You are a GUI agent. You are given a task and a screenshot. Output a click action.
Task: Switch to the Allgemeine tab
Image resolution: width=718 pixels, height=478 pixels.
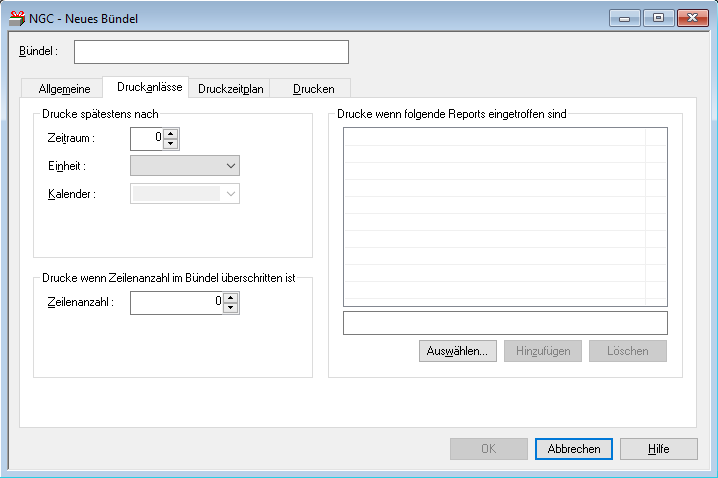pos(63,89)
